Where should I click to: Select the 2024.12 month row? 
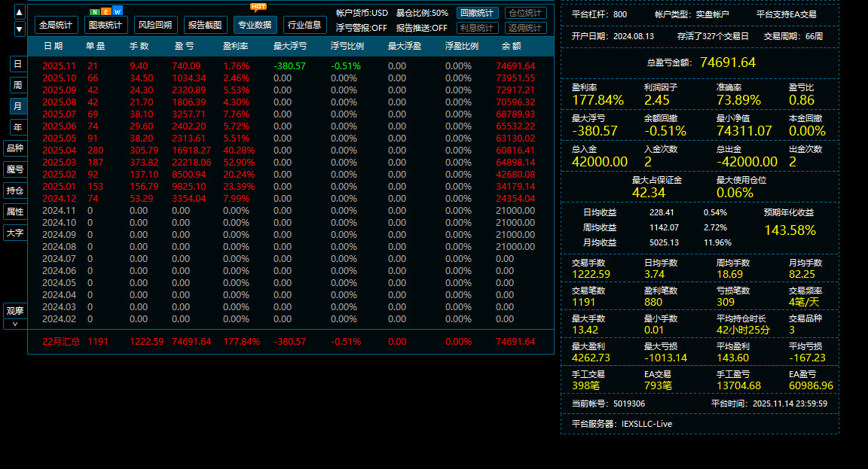tap(291, 199)
